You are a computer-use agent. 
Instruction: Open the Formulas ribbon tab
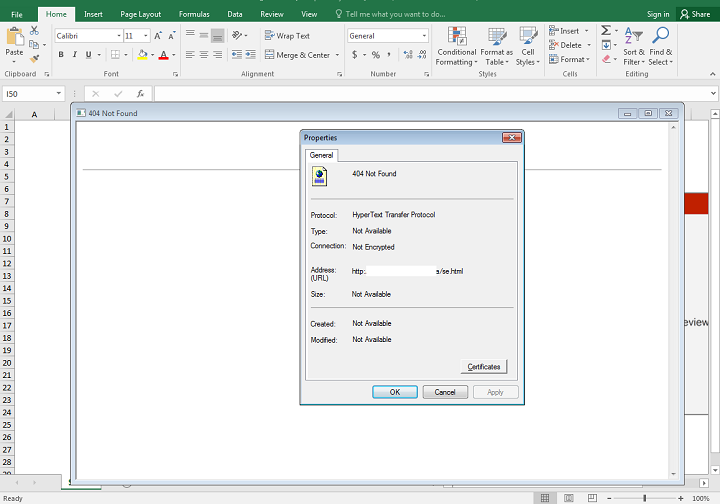[x=194, y=14]
